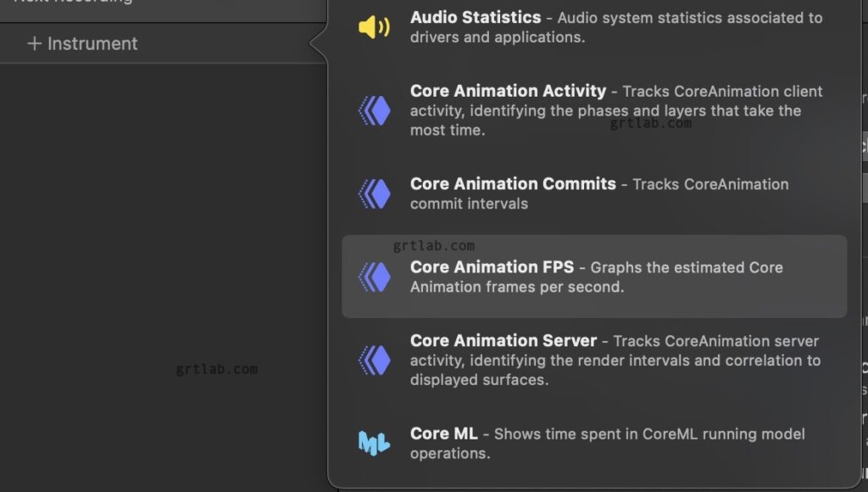Click the 'drivers and applications' description text
868x492 pixels.
(498, 37)
